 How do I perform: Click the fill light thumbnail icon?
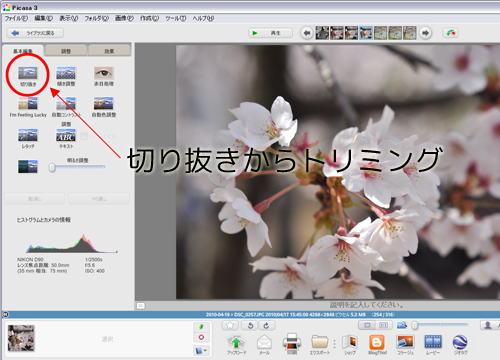tap(28, 166)
